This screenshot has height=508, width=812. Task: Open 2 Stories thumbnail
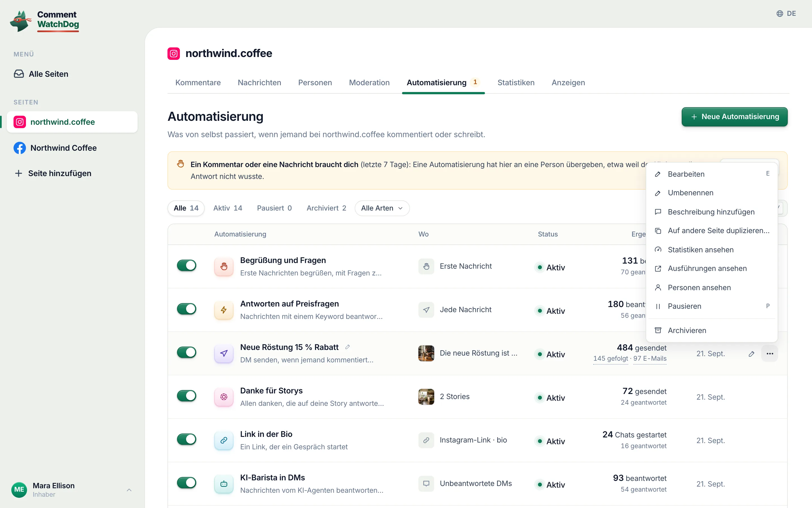426,397
